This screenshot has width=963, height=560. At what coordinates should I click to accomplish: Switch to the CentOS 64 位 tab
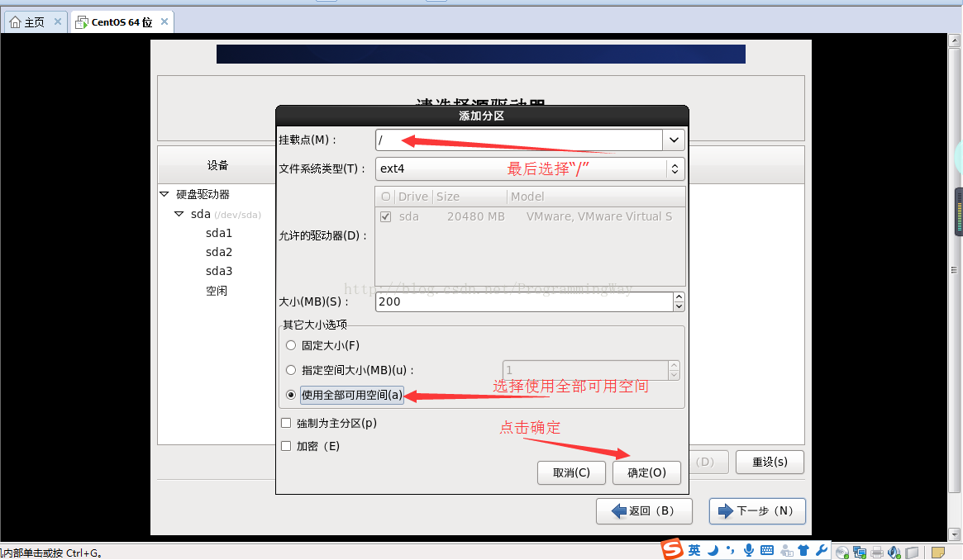tap(121, 22)
